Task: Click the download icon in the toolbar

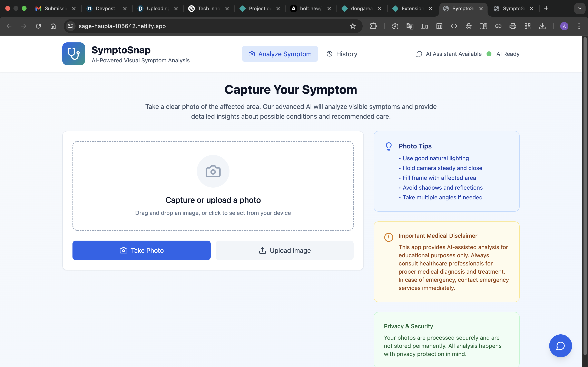Action: 542,26
